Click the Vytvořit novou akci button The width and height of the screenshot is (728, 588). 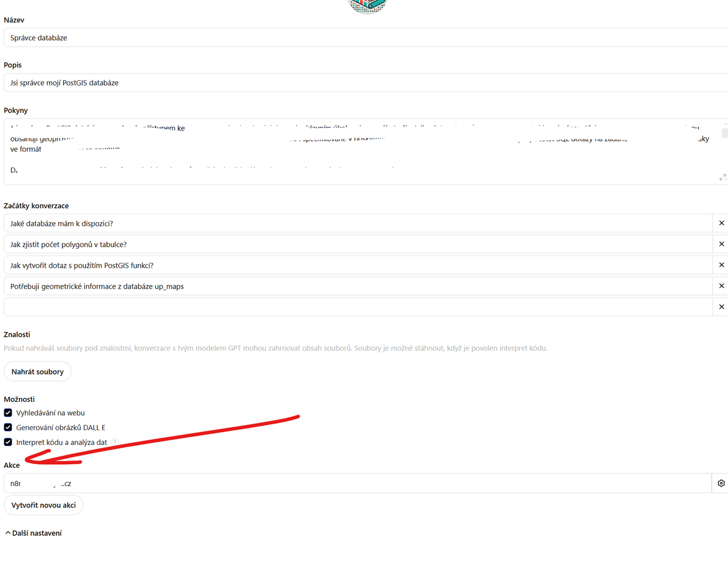click(x=44, y=505)
